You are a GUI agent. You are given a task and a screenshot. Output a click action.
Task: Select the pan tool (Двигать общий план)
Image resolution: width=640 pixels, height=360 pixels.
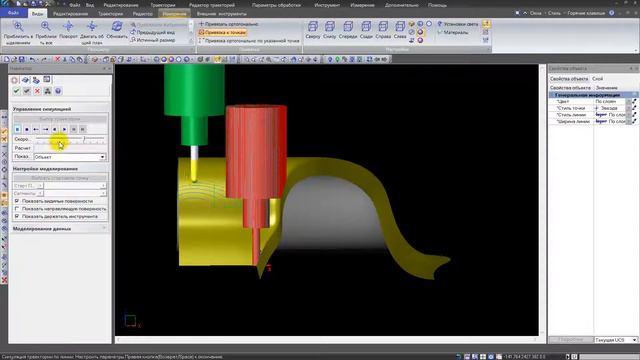pyautogui.click(x=92, y=33)
